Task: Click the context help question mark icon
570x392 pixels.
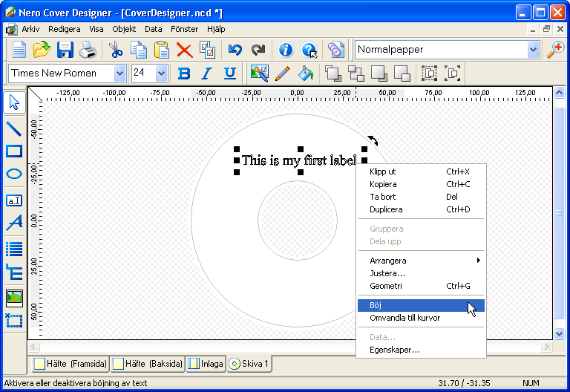Action: 309,50
